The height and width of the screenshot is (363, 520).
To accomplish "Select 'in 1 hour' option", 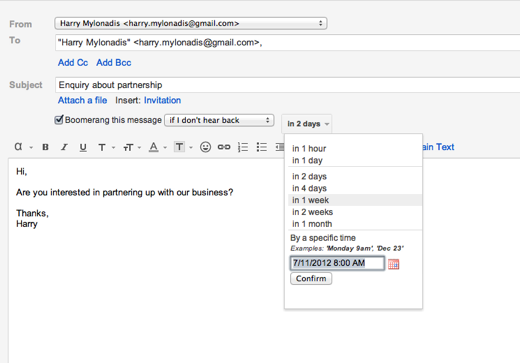I will pyautogui.click(x=355, y=149).
